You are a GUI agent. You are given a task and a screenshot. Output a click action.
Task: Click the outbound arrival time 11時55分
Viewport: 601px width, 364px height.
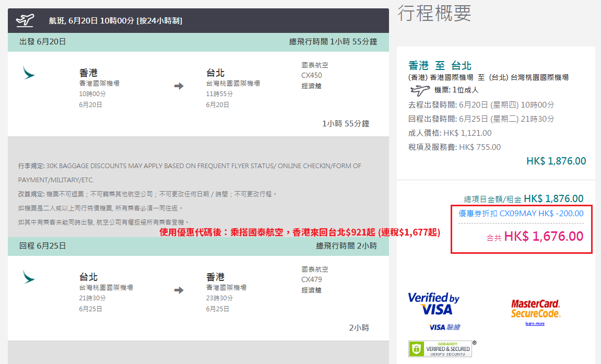[220, 94]
